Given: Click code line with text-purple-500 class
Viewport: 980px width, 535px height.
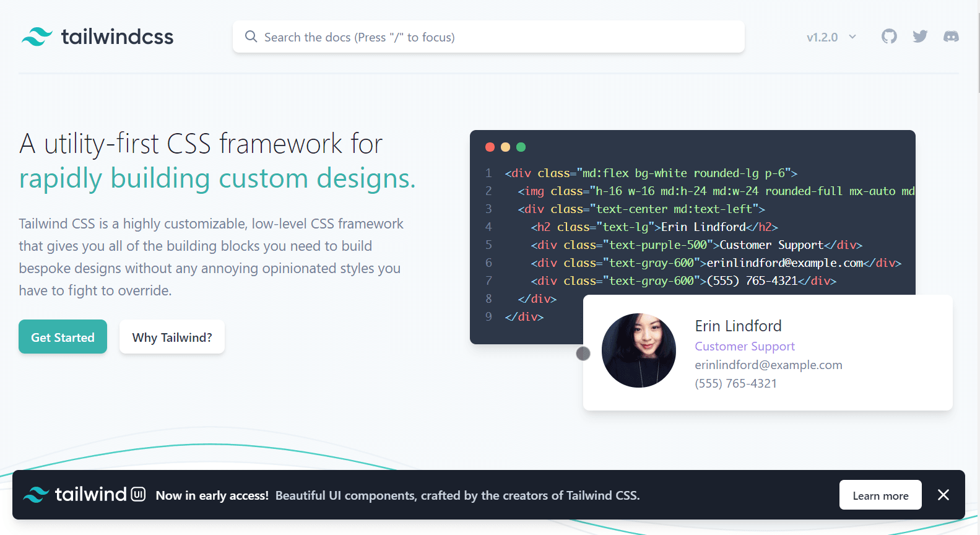Looking at the screenshot, I should [x=696, y=245].
